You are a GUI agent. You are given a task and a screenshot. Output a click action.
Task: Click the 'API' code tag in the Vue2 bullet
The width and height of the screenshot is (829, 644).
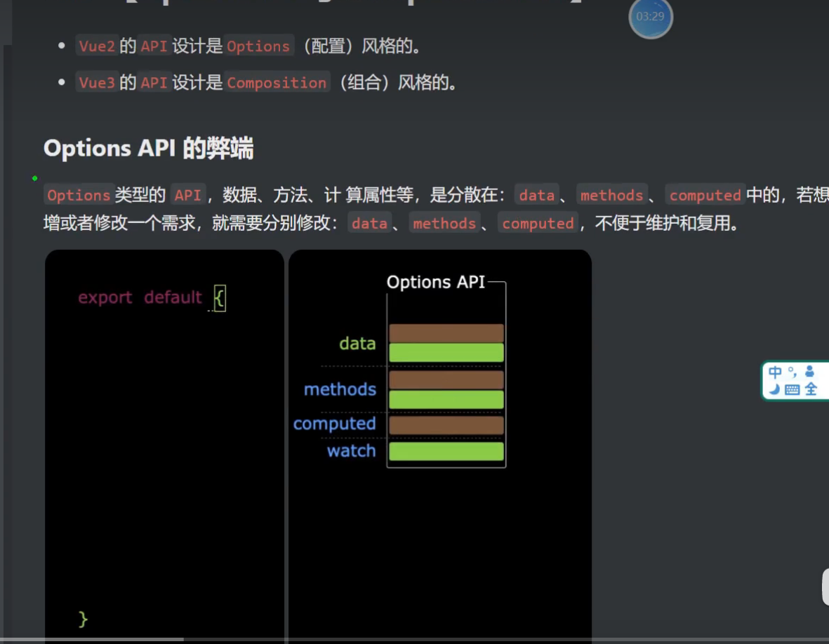[x=154, y=46]
